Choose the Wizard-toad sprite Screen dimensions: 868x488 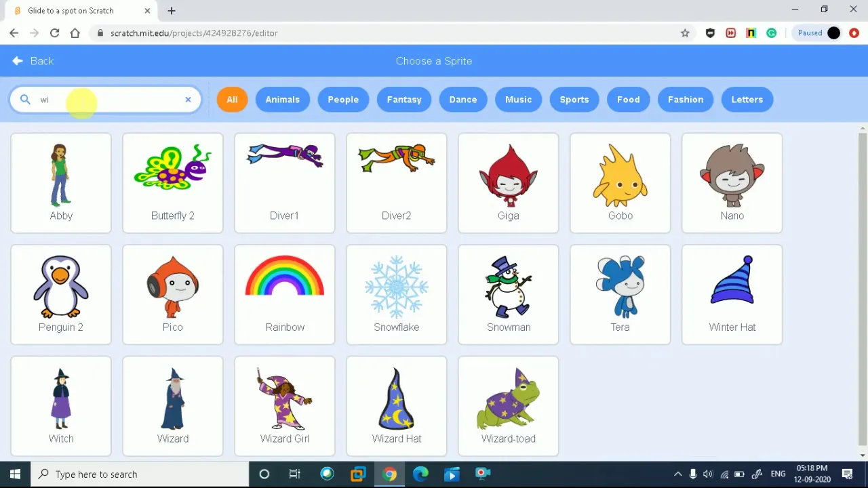click(509, 406)
